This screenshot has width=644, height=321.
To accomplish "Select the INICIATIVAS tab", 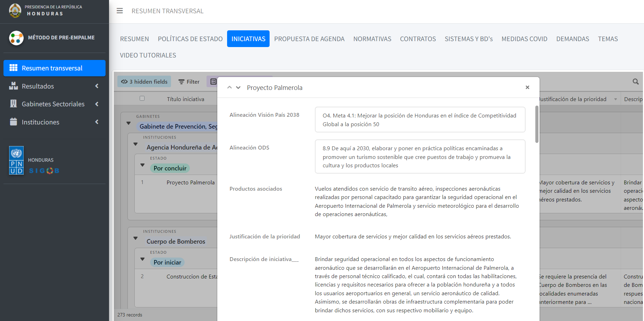I will (x=248, y=39).
